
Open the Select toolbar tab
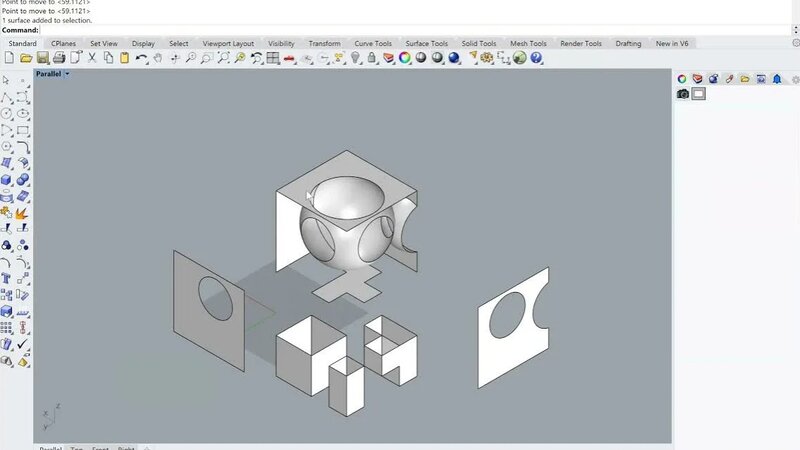click(x=179, y=43)
